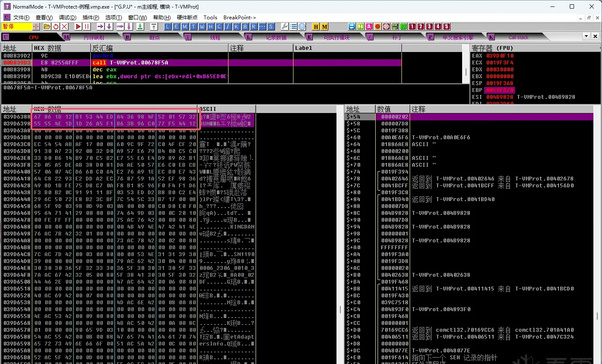Close the tab with the black X
This screenshot has height=364, width=602.
pos(596,36)
